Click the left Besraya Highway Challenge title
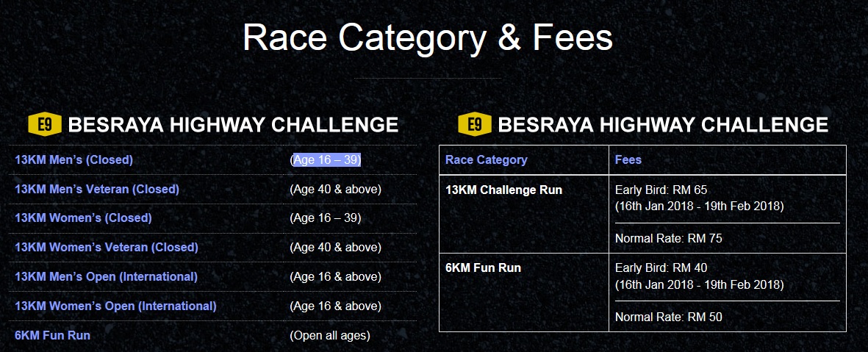Viewport: 868px width, 352px height. coord(233,124)
